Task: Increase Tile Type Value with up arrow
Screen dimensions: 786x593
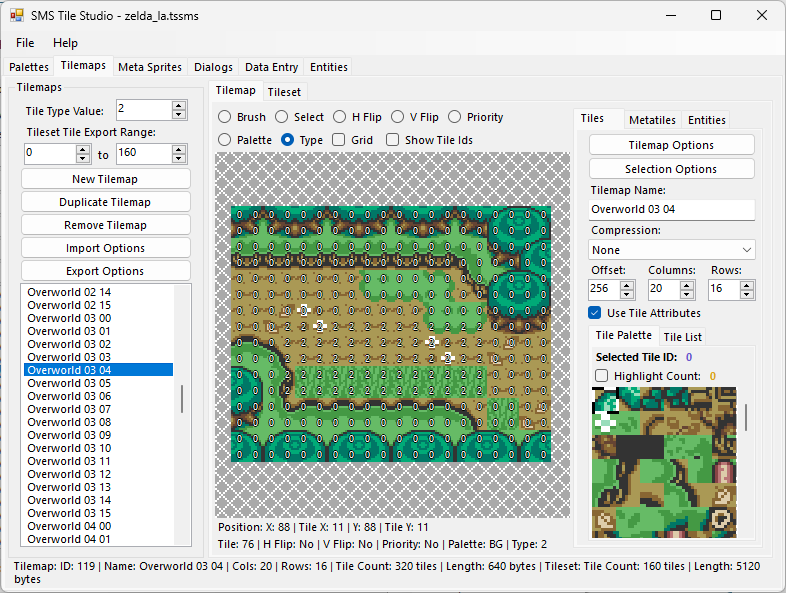Action: point(179,106)
